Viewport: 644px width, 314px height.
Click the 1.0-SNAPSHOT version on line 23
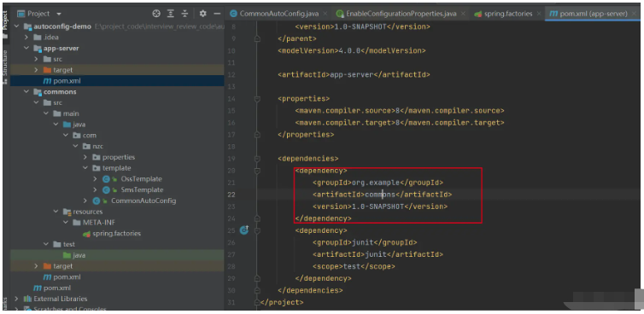tap(378, 206)
